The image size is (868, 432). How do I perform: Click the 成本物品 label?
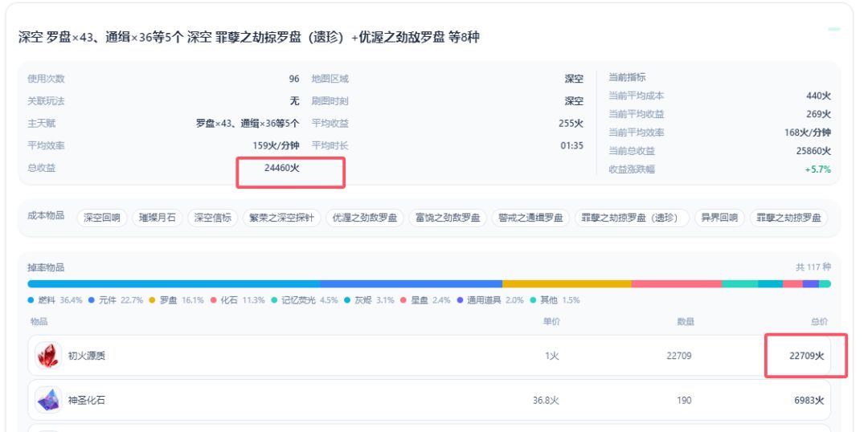click(46, 215)
